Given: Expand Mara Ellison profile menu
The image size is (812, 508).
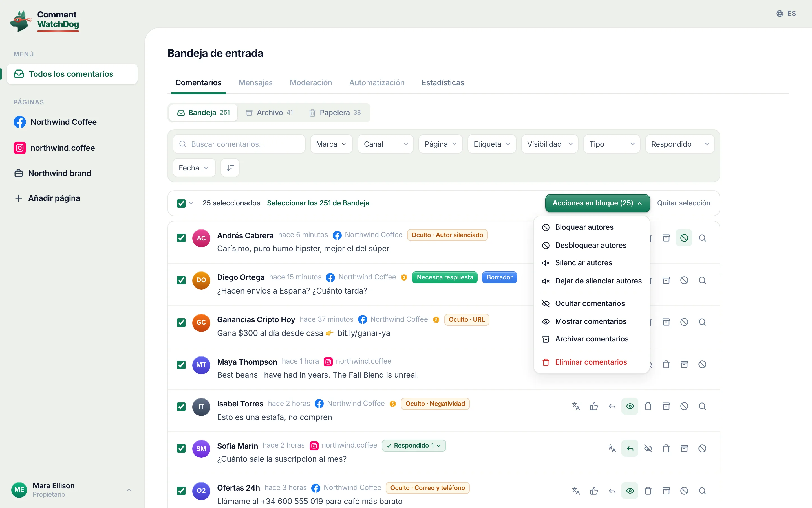Looking at the screenshot, I should pos(72,490).
